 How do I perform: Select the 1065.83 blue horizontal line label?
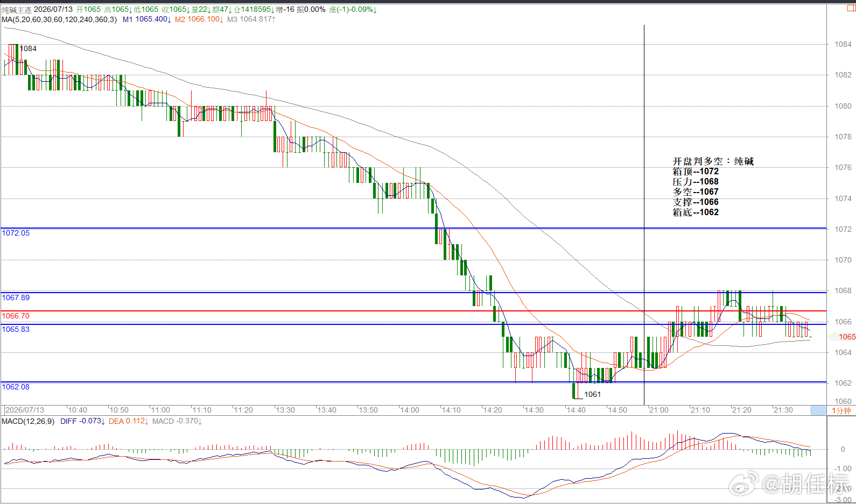(x=16, y=329)
